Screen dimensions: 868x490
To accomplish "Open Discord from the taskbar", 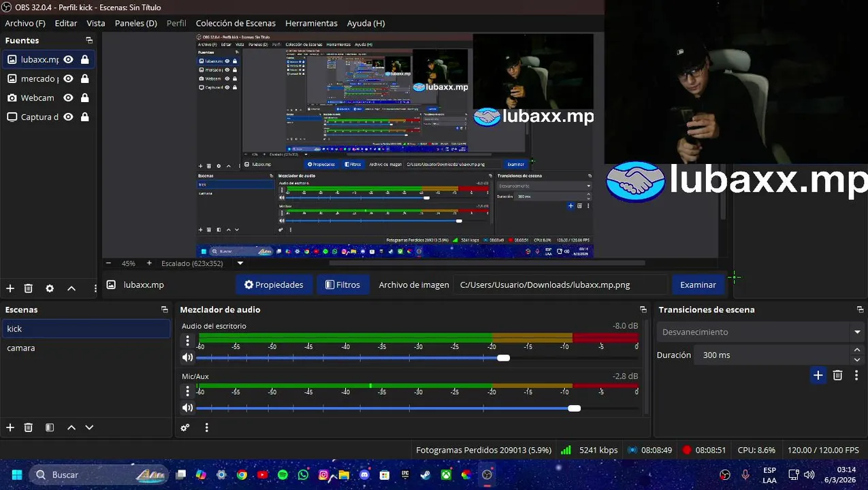I will [x=364, y=475].
